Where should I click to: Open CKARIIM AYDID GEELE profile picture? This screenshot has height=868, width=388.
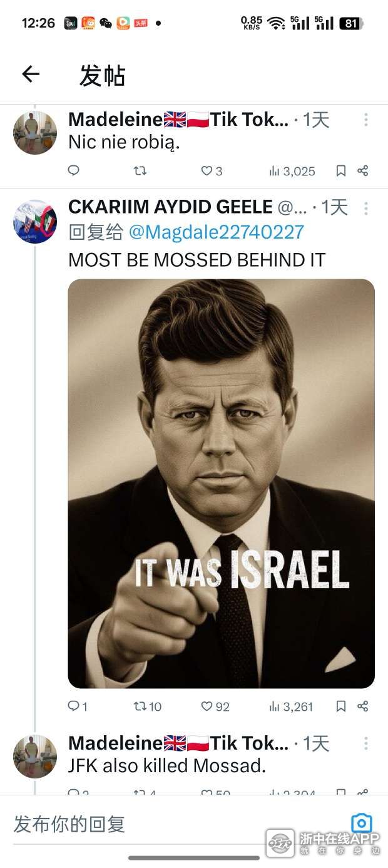tap(35, 222)
